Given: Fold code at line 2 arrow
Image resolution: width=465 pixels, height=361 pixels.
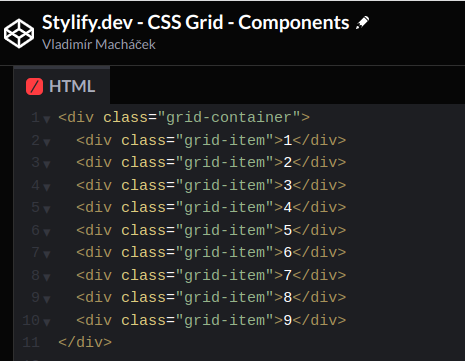Looking at the screenshot, I should [47, 142].
